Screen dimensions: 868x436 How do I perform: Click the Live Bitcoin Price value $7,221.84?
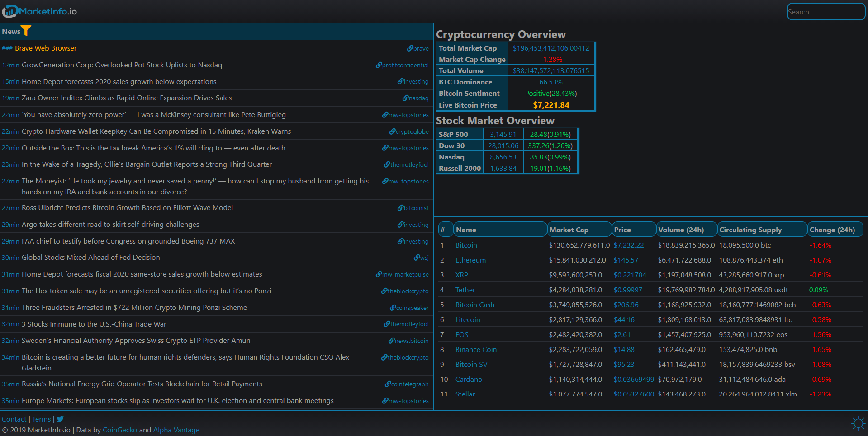551,105
